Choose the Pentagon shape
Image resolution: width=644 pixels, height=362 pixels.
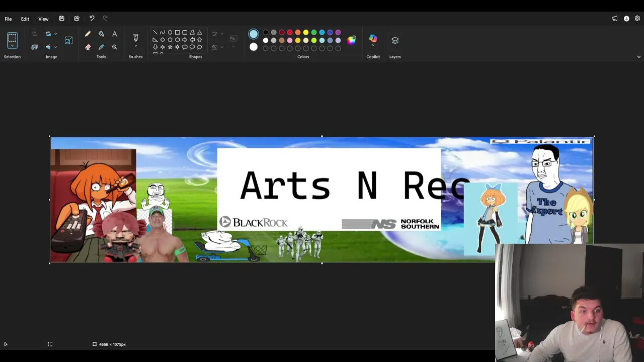(x=170, y=40)
